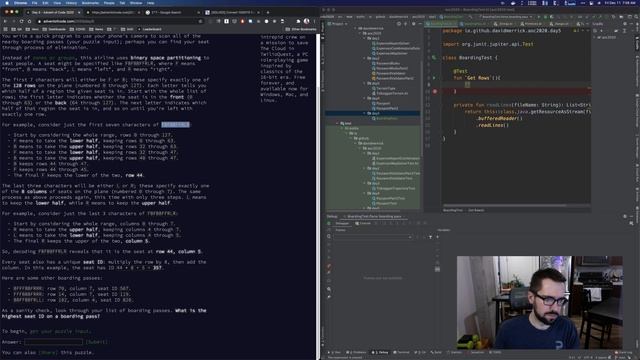The image size is (640, 360).
Task: Open a new Chrome tab with plus icon
Action: point(268,13)
